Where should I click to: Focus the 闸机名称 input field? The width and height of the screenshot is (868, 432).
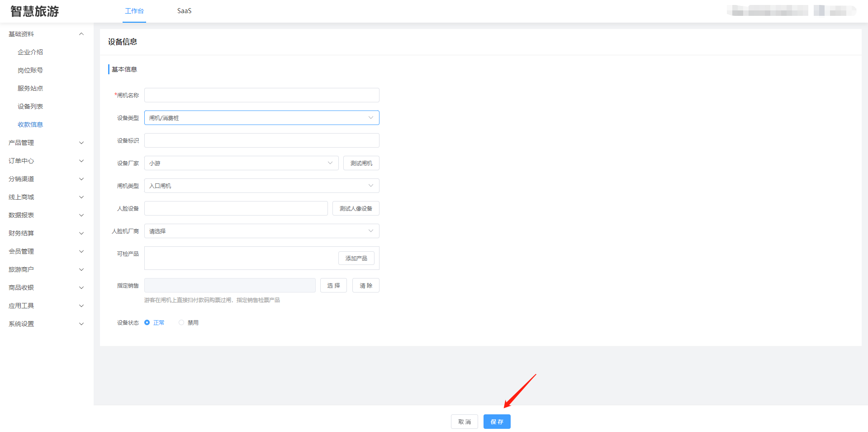[x=261, y=95]
